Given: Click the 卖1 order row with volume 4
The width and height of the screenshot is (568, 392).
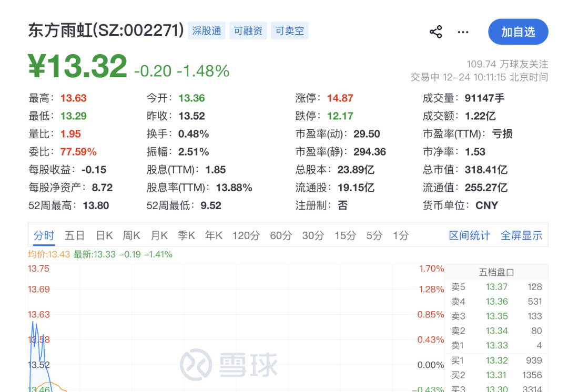Looking at the screenshot, I should [x=496, y=345].
